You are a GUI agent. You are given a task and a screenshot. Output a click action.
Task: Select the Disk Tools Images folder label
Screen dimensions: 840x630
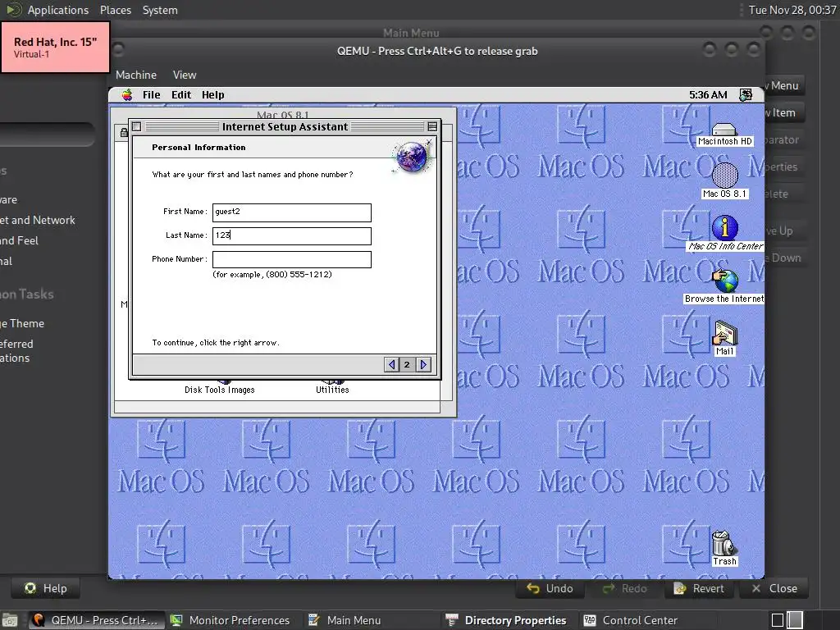220,390
